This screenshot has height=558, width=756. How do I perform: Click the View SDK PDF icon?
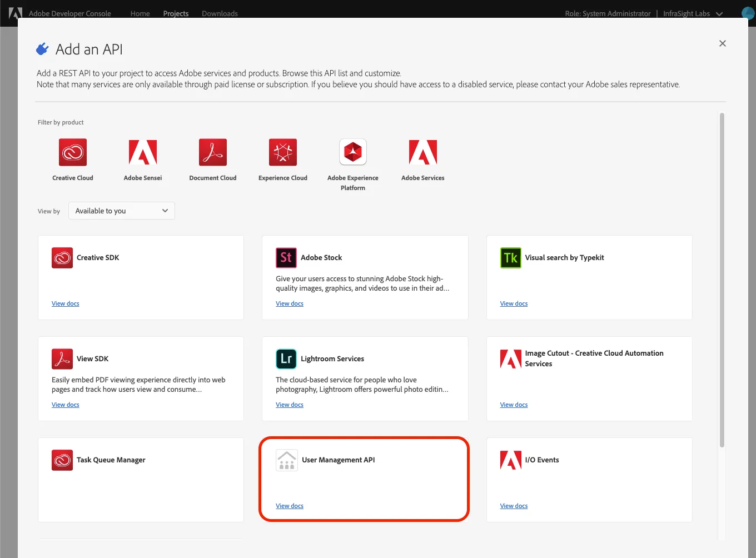pyautogui.click(x=62, y=359)
